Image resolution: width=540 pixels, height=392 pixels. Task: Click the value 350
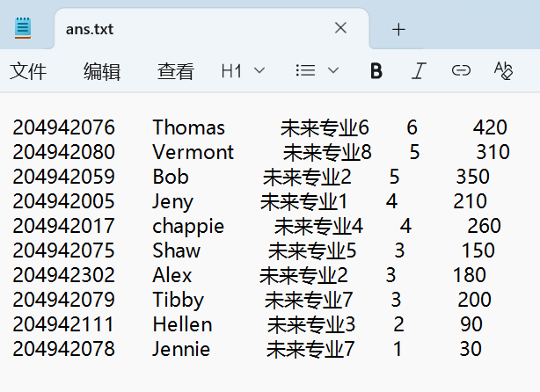coord(473,177)
